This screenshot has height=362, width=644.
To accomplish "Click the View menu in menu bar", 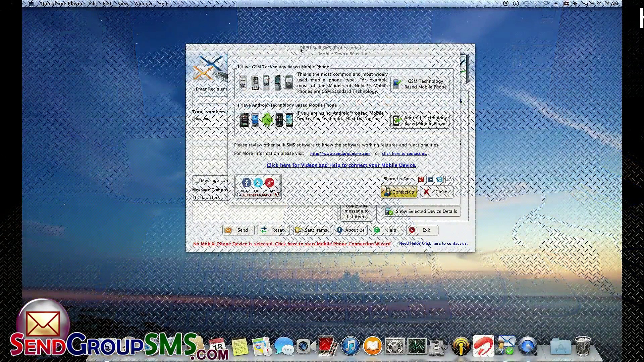I will point(123,4).
